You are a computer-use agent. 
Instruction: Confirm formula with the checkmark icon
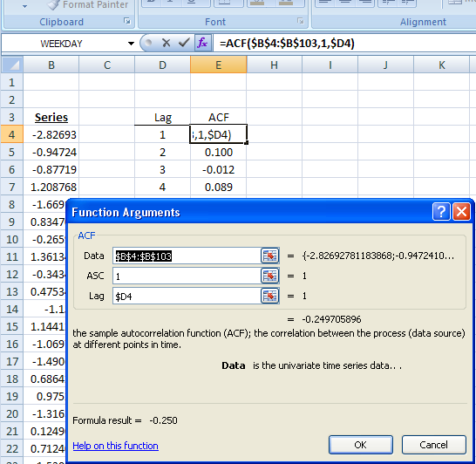[184, 43]
